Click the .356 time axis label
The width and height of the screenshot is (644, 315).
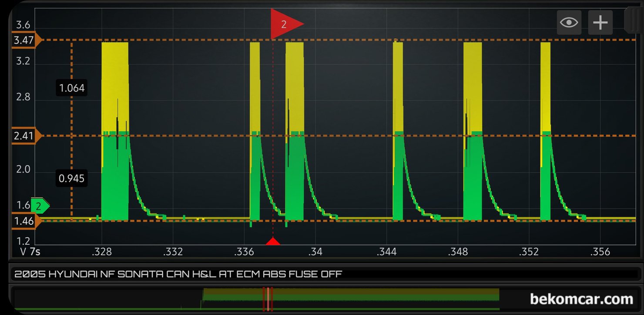[600, 252]
